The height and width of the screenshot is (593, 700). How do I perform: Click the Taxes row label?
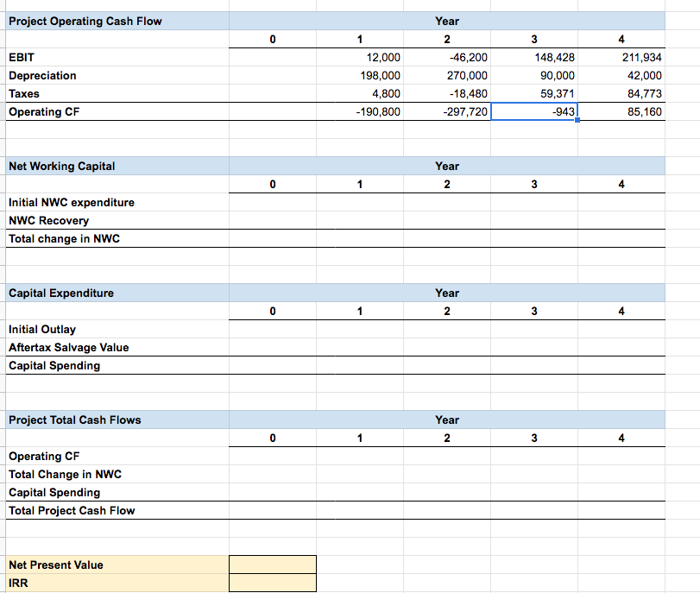(24, 94)
